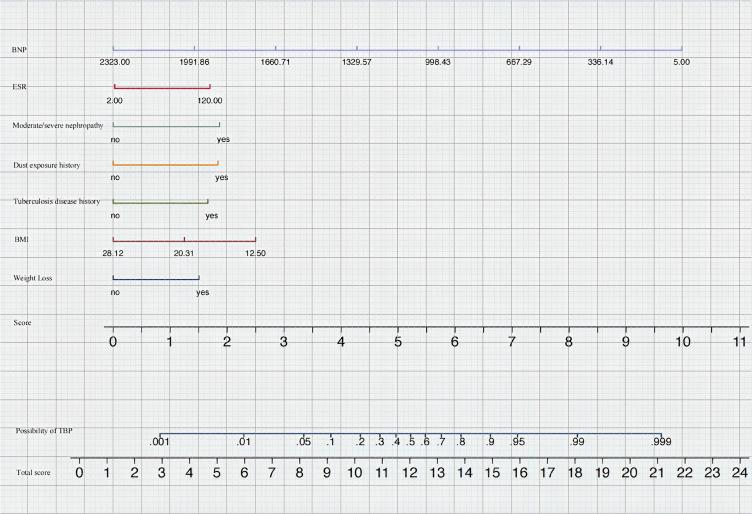Click the ESR variable label
Screen dimensions: 752x514
(x=20, y=87)
